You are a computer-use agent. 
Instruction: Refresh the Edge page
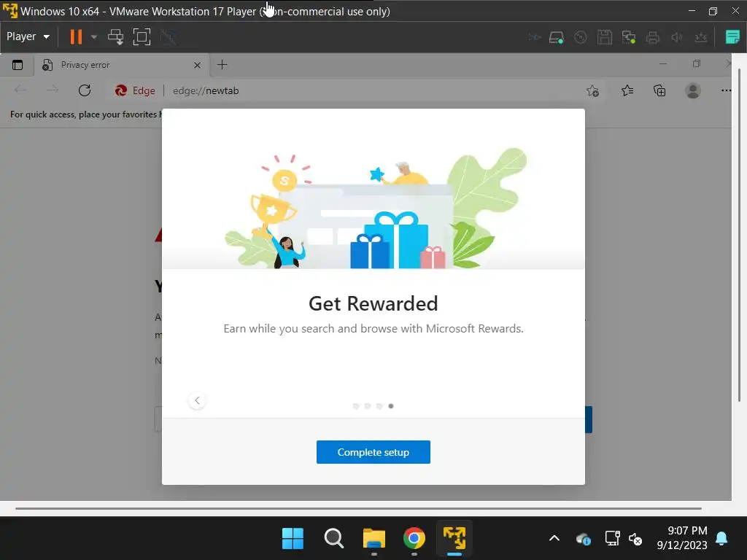pos(85,90)
